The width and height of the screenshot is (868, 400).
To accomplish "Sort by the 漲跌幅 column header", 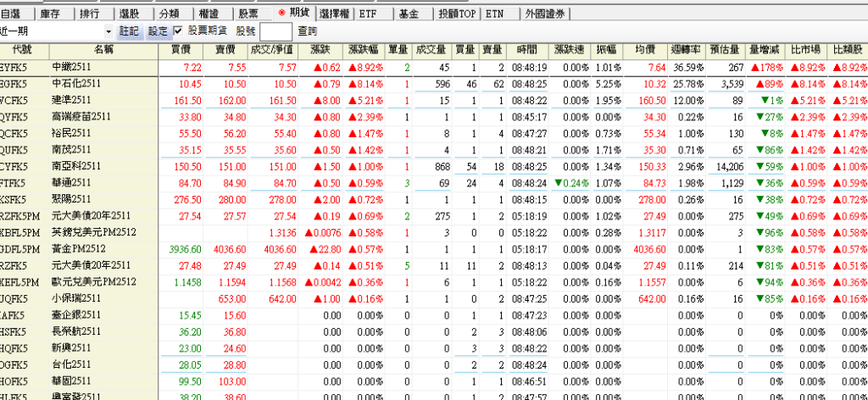I will [365, 50].
